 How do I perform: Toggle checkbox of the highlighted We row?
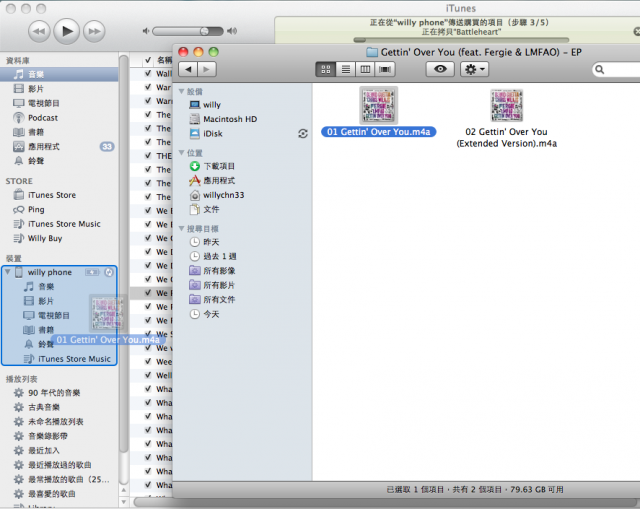tap(148, 293)
